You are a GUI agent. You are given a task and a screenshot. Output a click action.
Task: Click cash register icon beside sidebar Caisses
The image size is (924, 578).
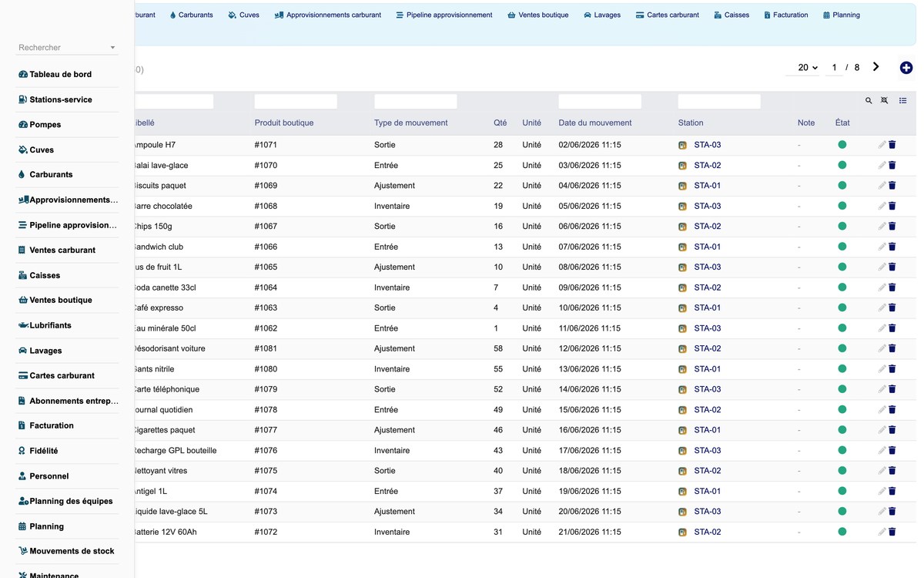coord(23,275)
